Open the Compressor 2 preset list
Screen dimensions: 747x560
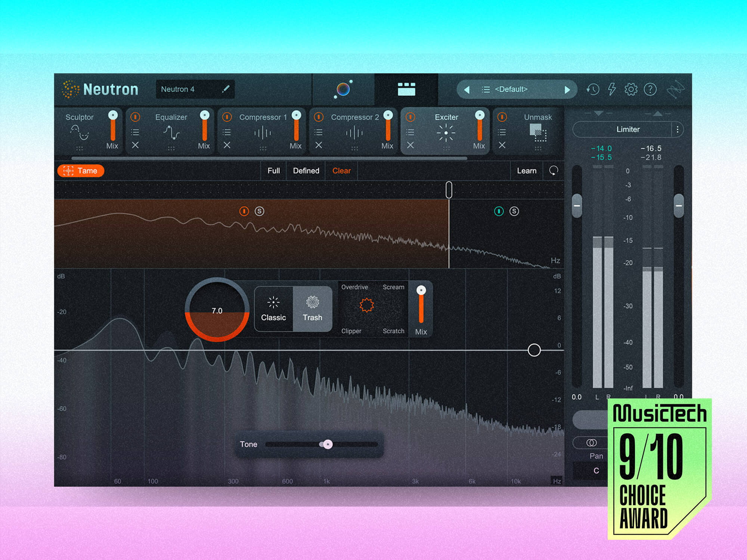(319, 132)
